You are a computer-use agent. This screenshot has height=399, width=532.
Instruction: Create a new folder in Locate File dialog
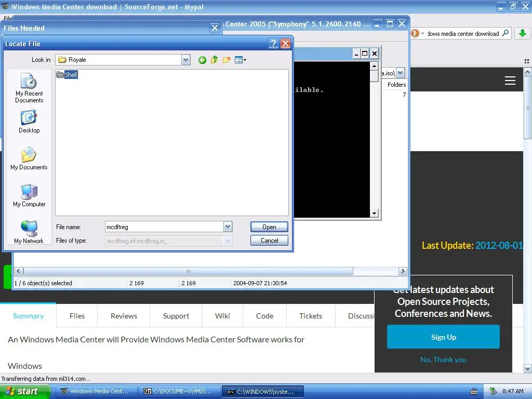tap(227, 60)
